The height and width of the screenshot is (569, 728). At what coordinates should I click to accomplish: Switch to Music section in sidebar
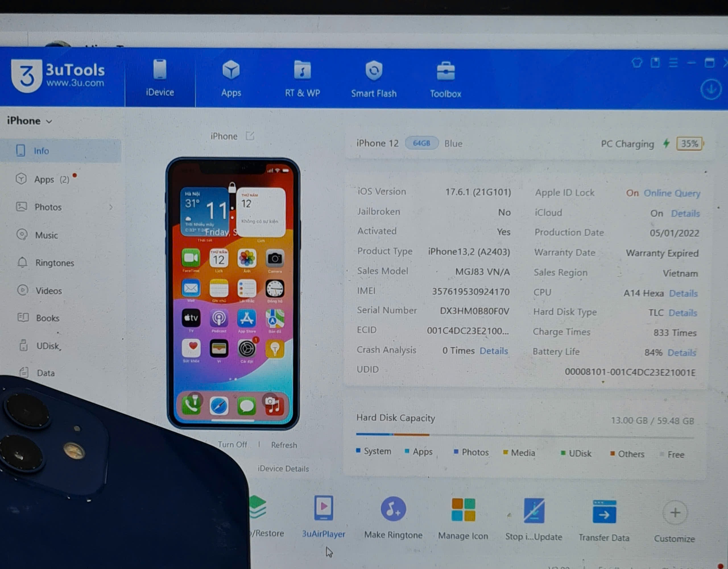45,234
